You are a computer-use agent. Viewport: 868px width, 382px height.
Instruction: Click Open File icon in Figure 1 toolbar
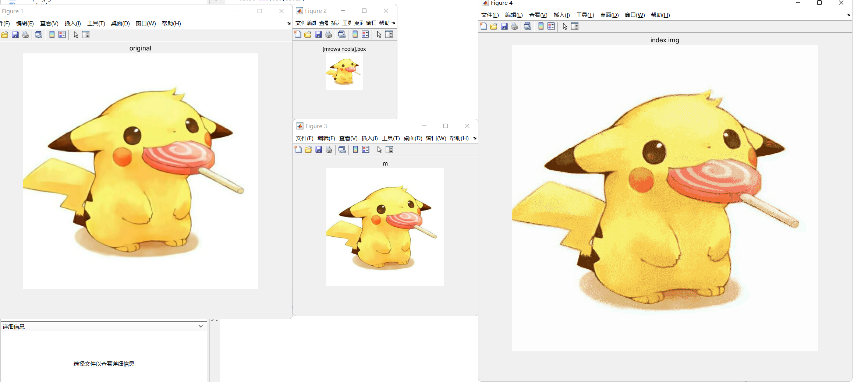pyautogui.click(x=5, y=35)
